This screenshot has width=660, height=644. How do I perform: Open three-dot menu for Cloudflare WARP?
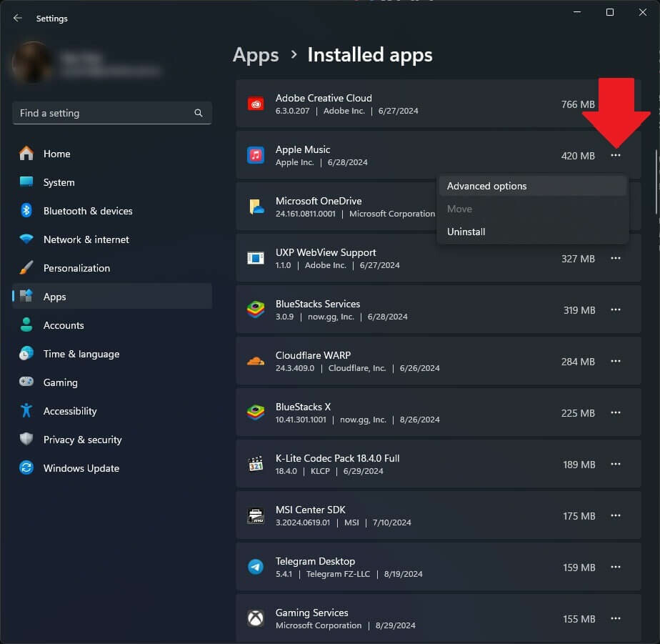pos(616,361)
